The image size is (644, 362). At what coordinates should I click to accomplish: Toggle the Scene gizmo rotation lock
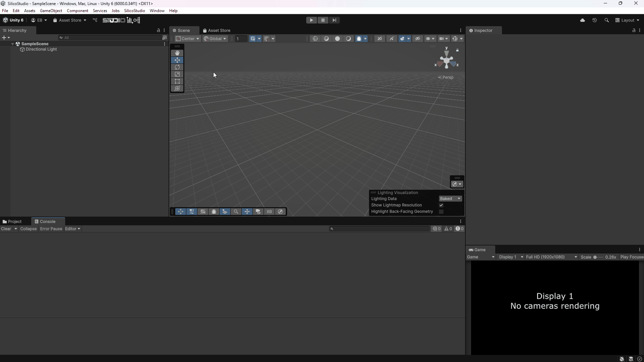457,50
